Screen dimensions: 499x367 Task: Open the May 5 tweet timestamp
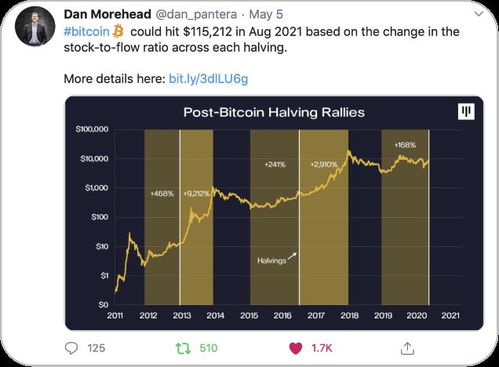pyautogui.click(x=266, y=14)
